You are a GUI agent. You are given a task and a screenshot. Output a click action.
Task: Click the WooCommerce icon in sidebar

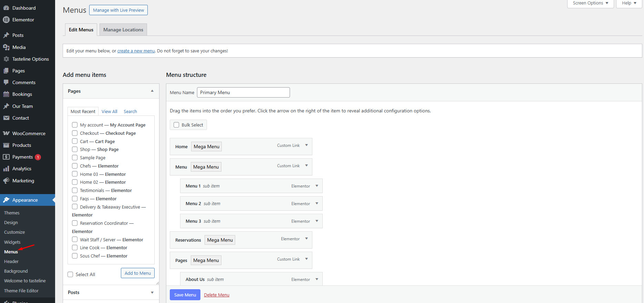tap(6, 133)
